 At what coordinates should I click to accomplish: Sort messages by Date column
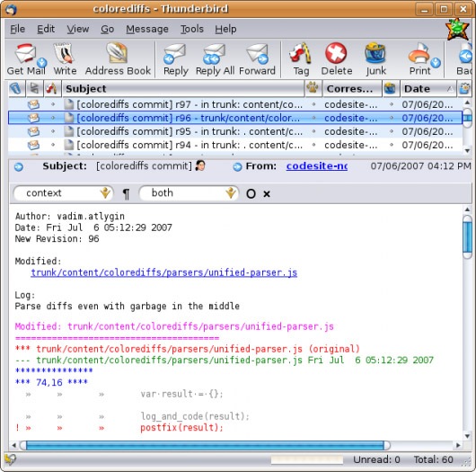tap(428, 88)
